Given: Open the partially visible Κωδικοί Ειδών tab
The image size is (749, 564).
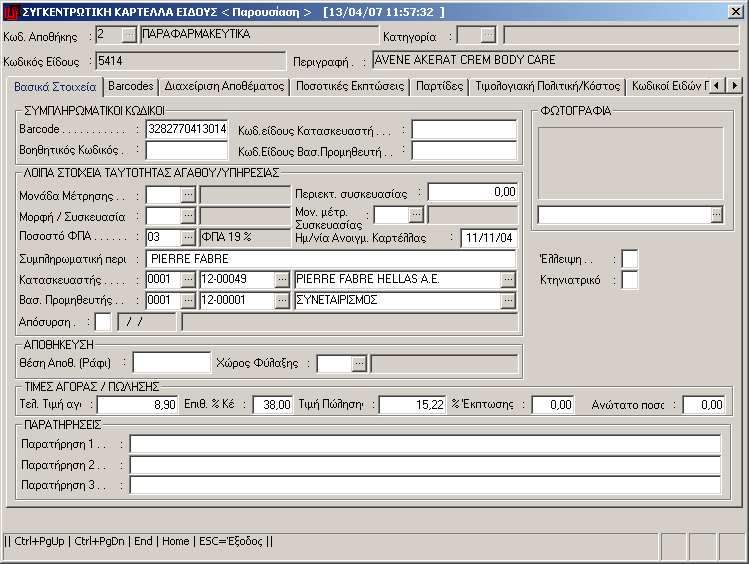Looking at the screenshot, I should tap(669, 86).
